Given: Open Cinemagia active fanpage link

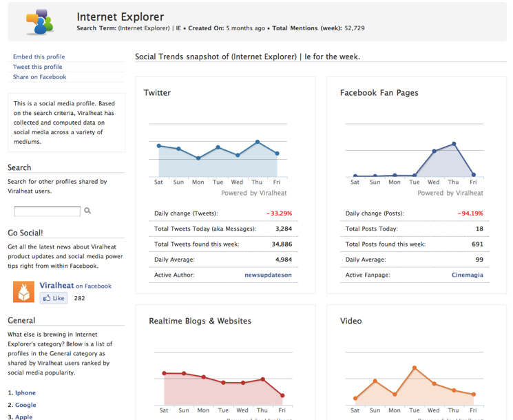Looking at the screenshot, I should pos(467,275).
